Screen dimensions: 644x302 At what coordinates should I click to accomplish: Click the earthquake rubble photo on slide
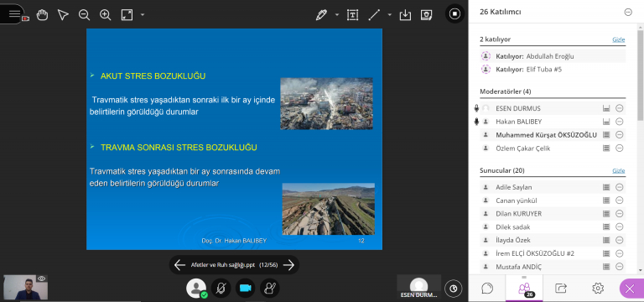(x=326, y=103)
